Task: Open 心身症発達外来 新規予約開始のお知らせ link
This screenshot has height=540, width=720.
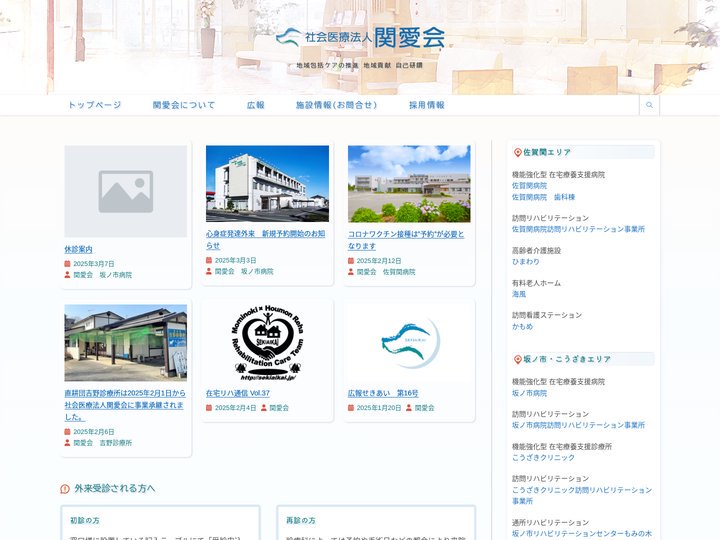Action: tap(265, 240)
